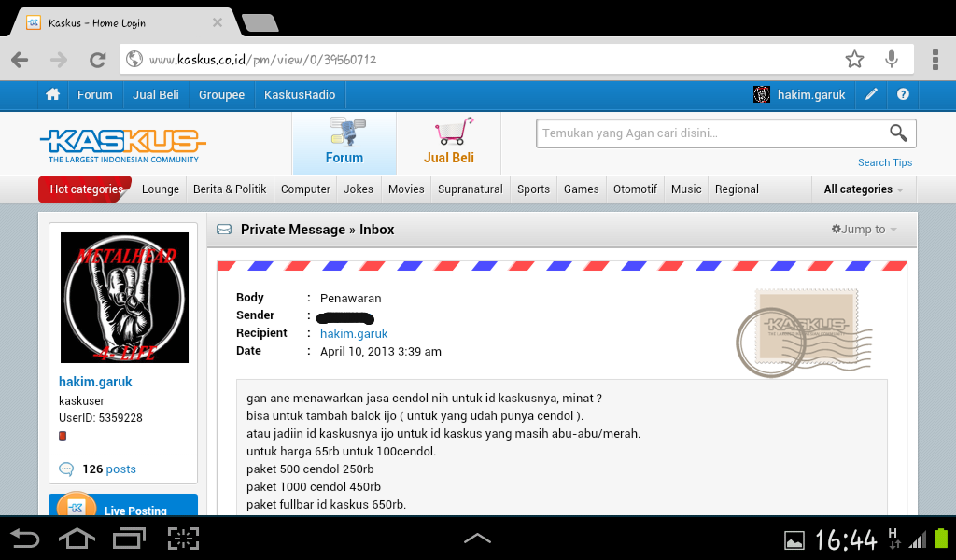
Task: Click the speech bubble posts icon
Action: pyautogui.click(x=66, y=469)
